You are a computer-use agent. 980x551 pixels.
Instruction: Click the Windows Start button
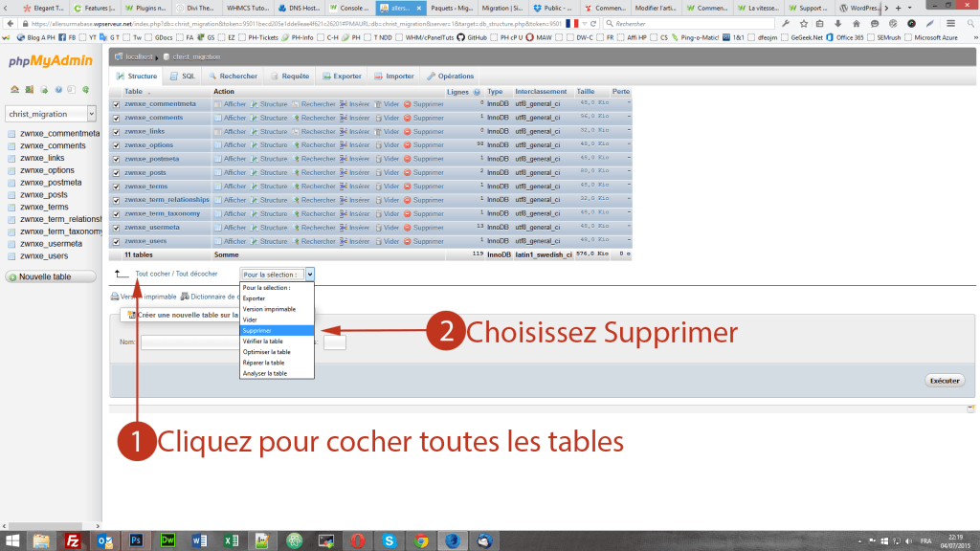(x=11, y=541)
